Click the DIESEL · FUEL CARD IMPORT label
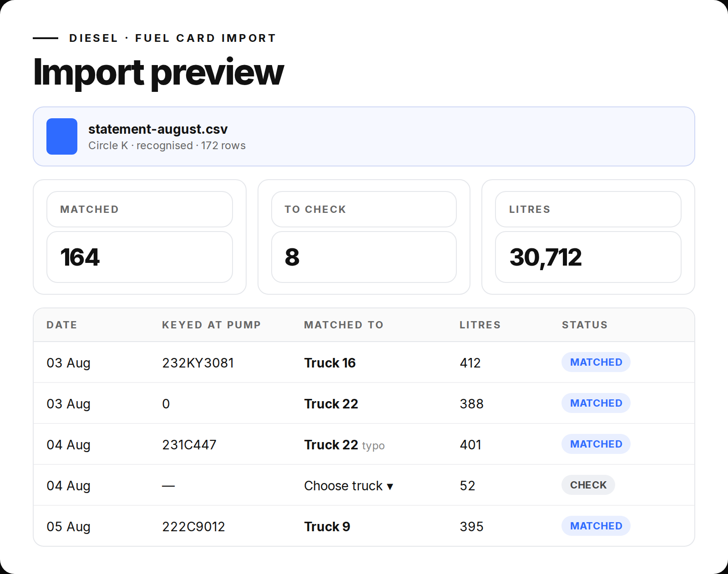 pyautogui.click(x=172, y=38)
